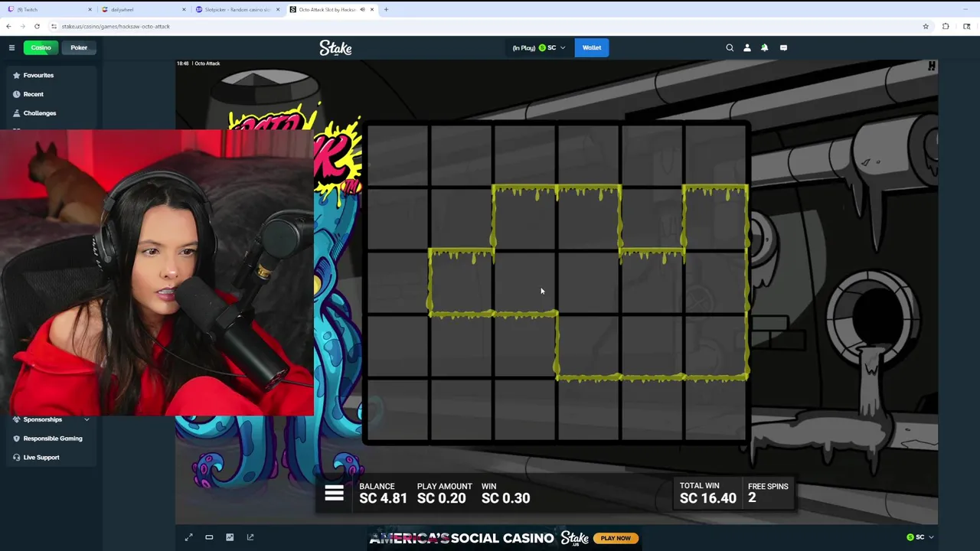Click the Free Spins counter
This screenshot has height=551, width=980.
(768, 492)
